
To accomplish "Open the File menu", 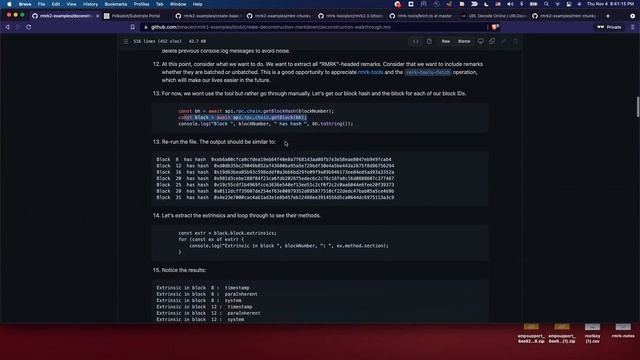I will pos(41,4).
